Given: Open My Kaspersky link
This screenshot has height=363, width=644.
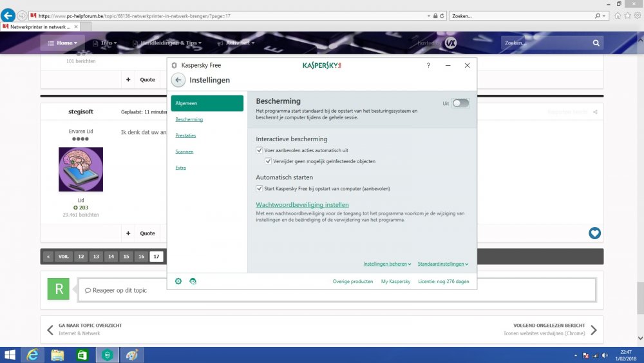Looking at the screenshot, I should pyautogui.click(x=395, y=282).
